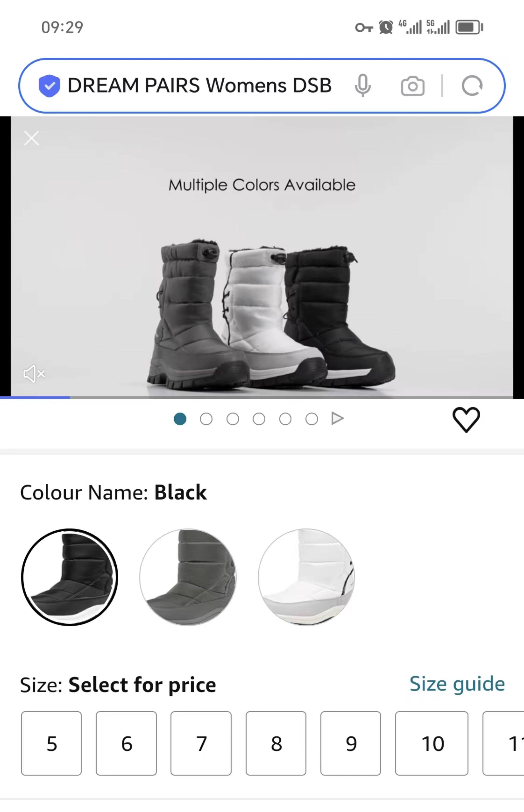
Task: Choose the grey boot colour swatch
Action: [188, 577]
